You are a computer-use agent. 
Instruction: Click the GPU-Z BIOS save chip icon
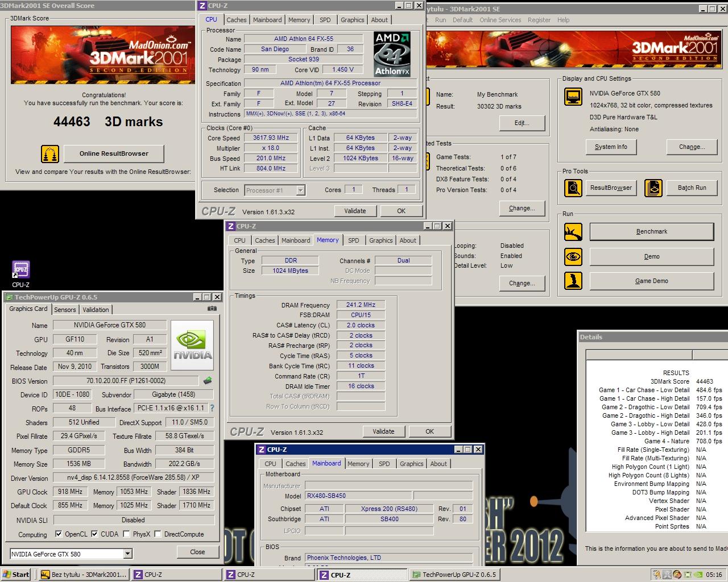click(208, 381)
